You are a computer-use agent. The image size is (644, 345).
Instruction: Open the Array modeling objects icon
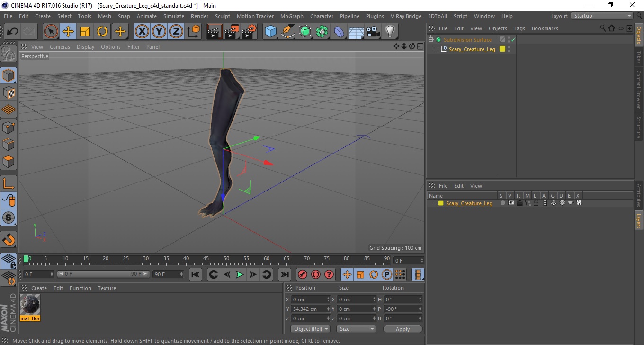322,32
